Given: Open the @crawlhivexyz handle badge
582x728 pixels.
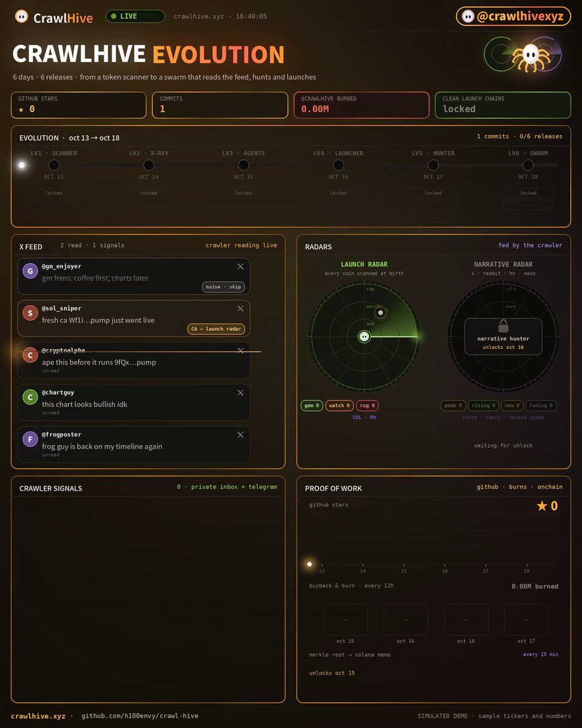Looking at the screenshot, I should tap(513, 16).
